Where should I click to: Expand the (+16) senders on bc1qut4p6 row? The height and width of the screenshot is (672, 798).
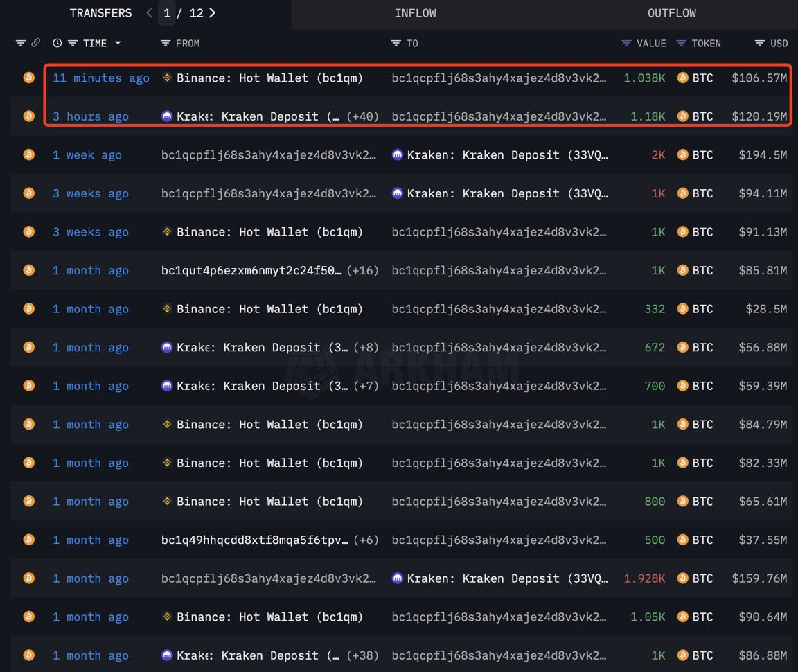(x=362, y=270)
